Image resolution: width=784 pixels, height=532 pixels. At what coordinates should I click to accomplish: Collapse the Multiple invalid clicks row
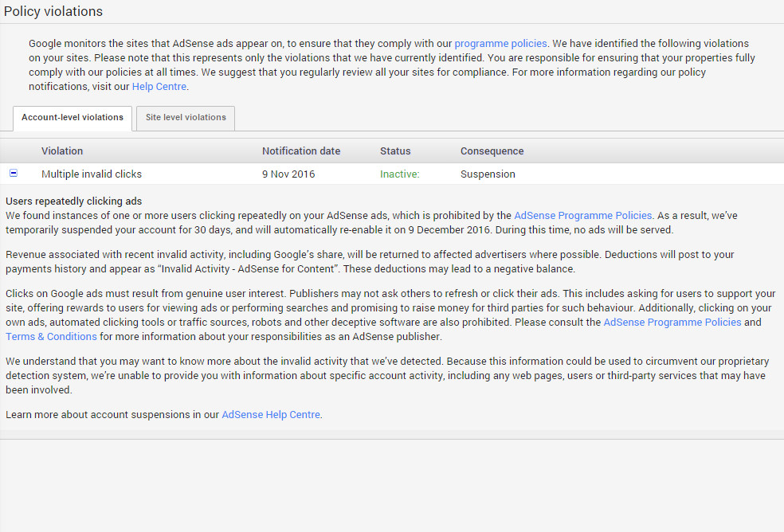[14, 173]
